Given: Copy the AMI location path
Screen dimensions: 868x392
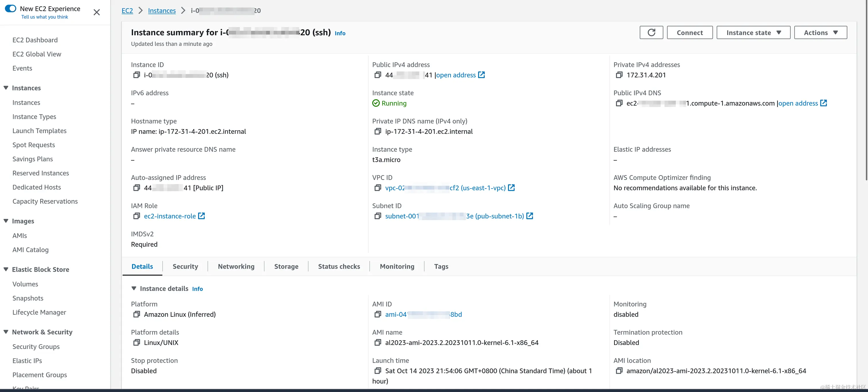Looking at the screenshot, I should [x=619, y=371].
